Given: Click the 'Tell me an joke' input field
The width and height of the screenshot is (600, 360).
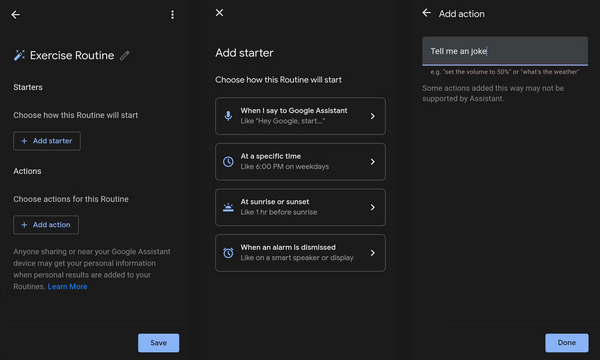Looking at the screenshot, I should (x=505, y=51).
